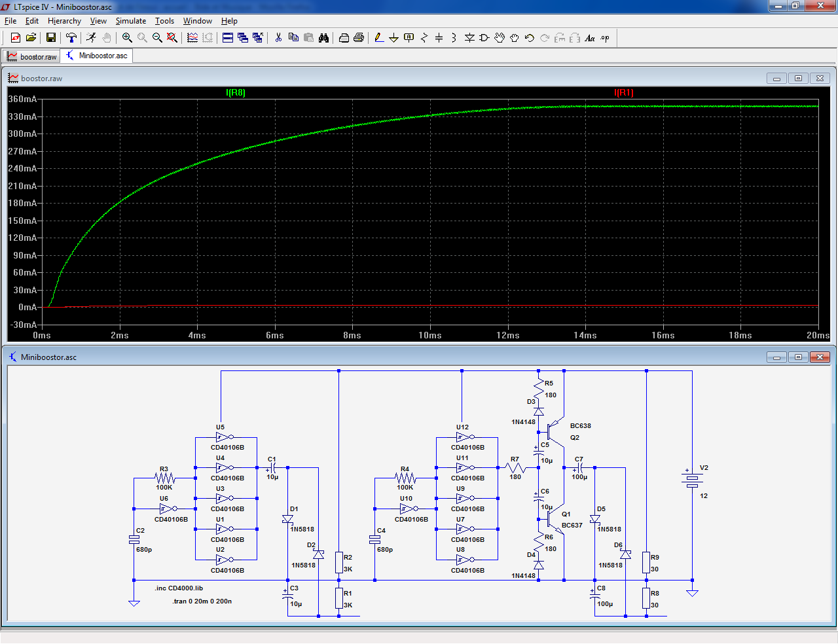Click the Zoom In magnifier icon
The width and height of the screenshot is (838, 644).
coord(127,38)
